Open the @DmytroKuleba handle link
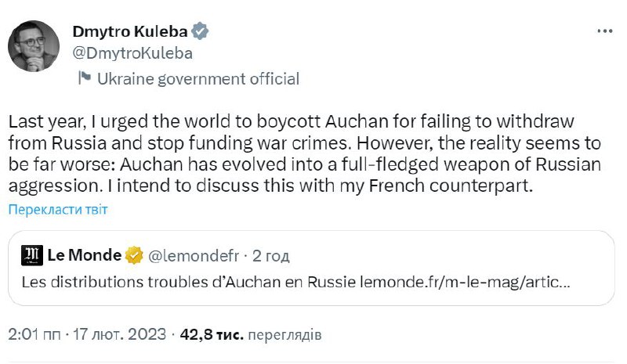 coord(132,53)
